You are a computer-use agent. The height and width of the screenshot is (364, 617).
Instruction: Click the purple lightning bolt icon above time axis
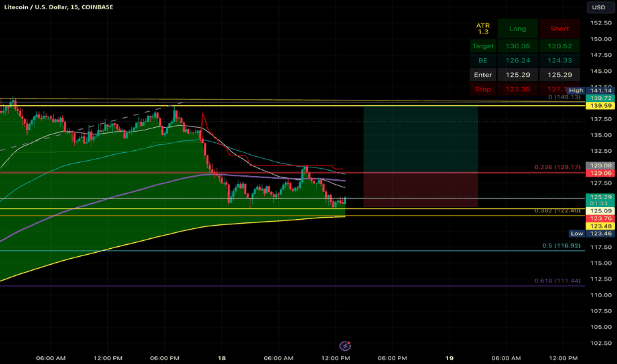pos(345,346)
